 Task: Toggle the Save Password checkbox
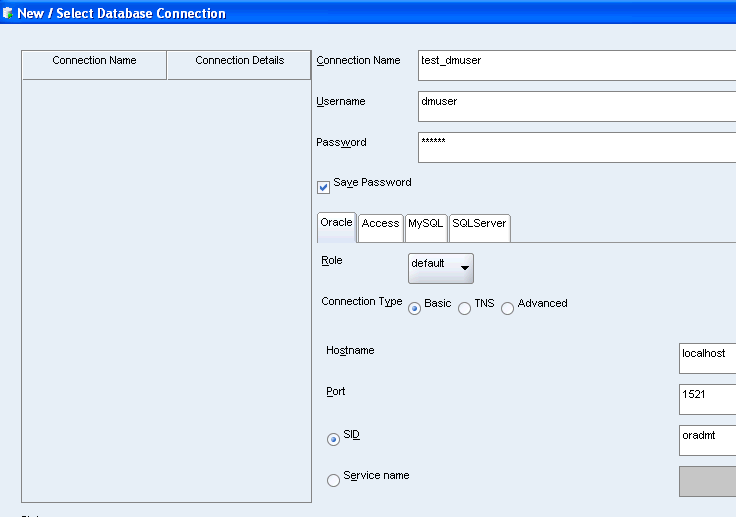pos(324,187)
